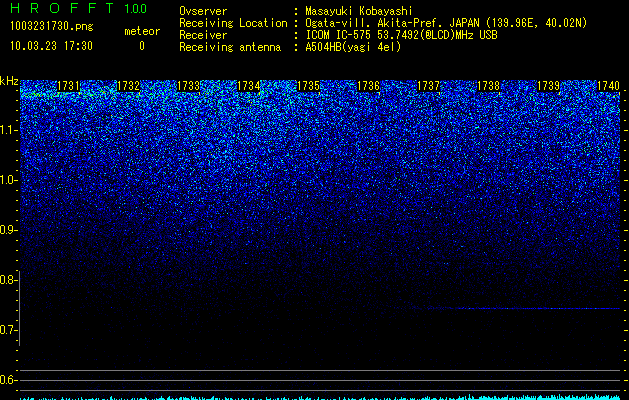Click the 1733 time marker
Screen dimensions: 629x400
pos(189,86)
